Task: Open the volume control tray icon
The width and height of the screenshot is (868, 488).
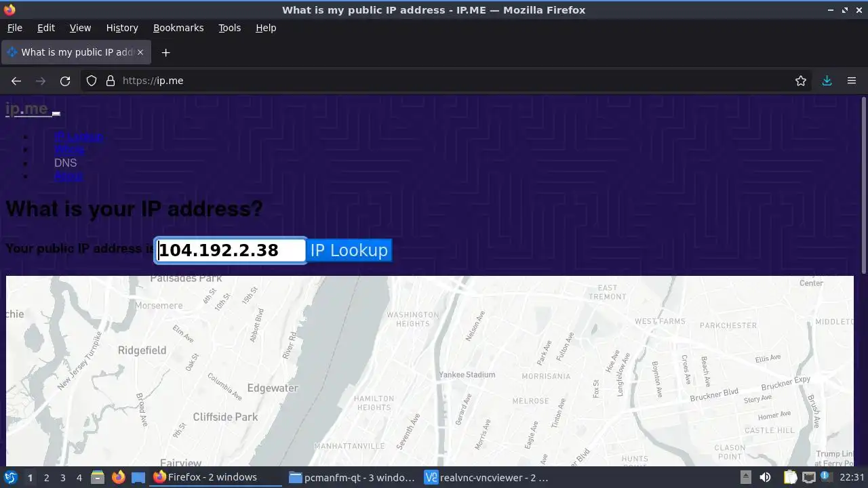Action: tap(765, 477)
